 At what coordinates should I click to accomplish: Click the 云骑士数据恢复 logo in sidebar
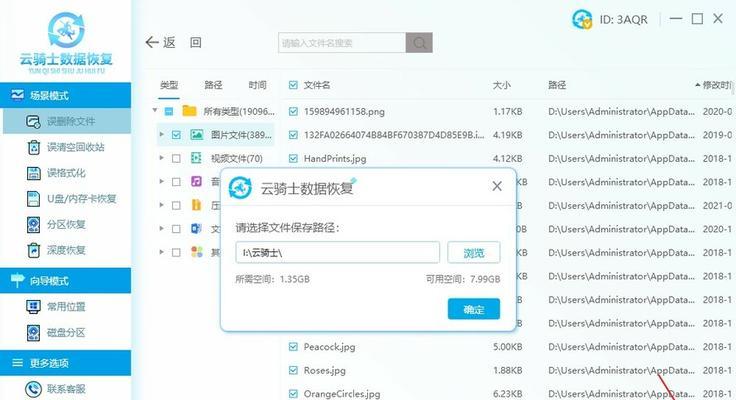coord(66,42)
